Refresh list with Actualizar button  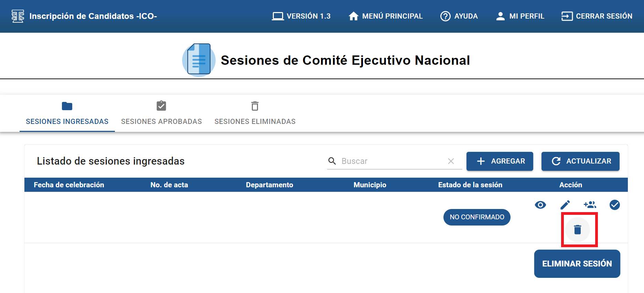[x=580, y=161]
